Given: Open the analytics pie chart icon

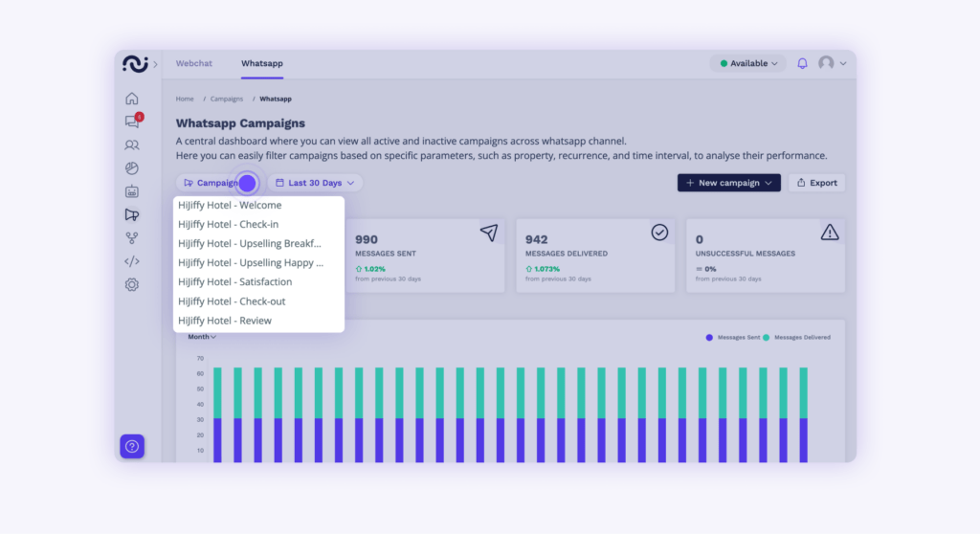Looking at the screenshot, I should [132, 168].
